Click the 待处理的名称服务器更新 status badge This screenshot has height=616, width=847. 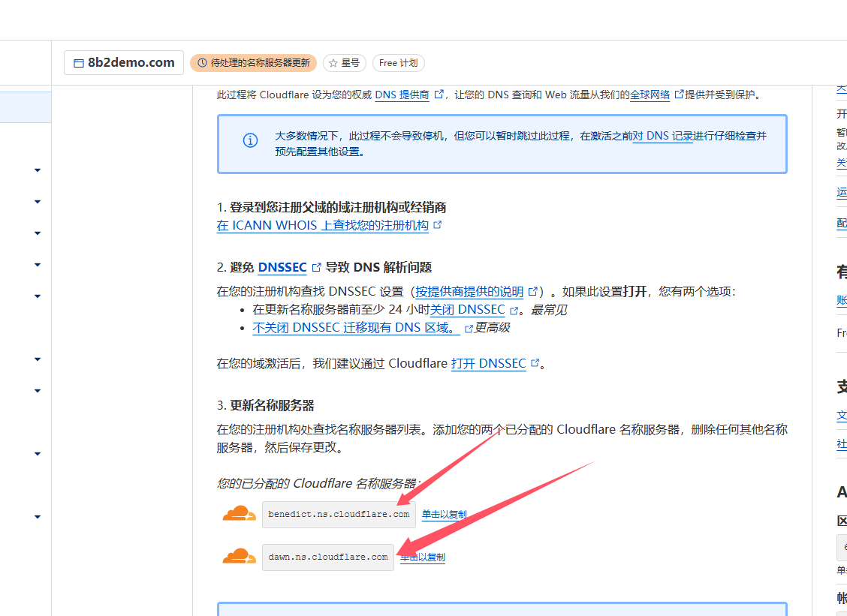pyautogui.click(x=253, y=63)
